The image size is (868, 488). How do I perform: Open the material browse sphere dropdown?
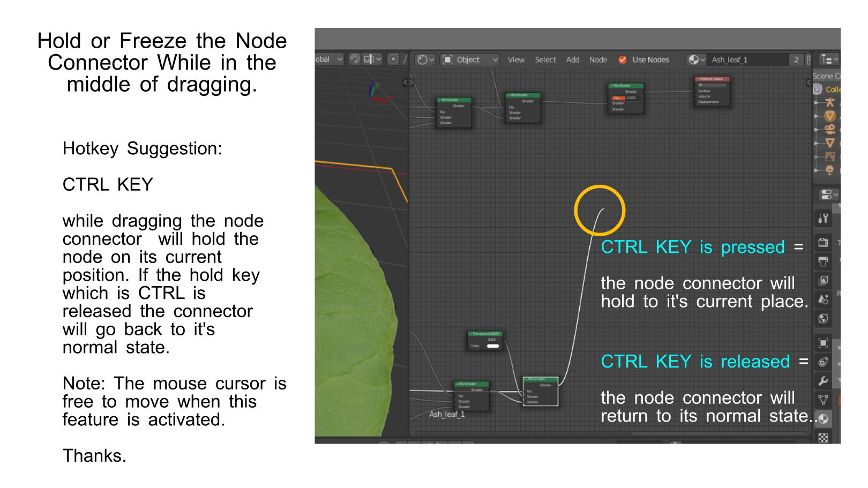696,59
